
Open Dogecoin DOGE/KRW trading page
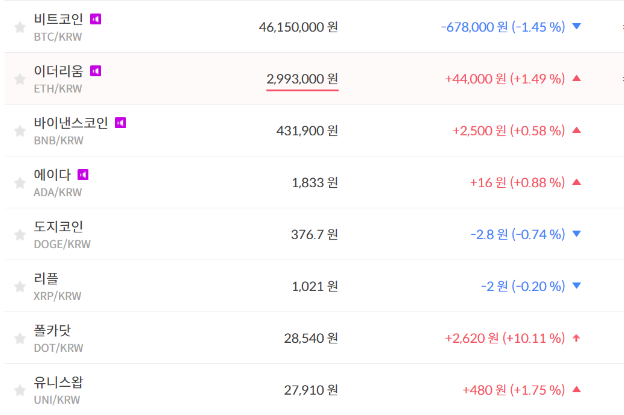tap(59, 227)
